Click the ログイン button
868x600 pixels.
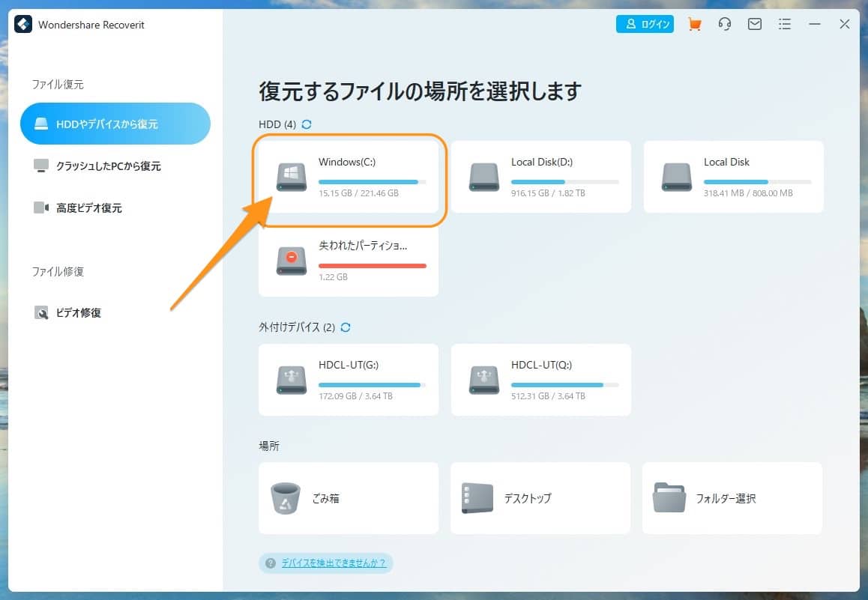[645, 25]
